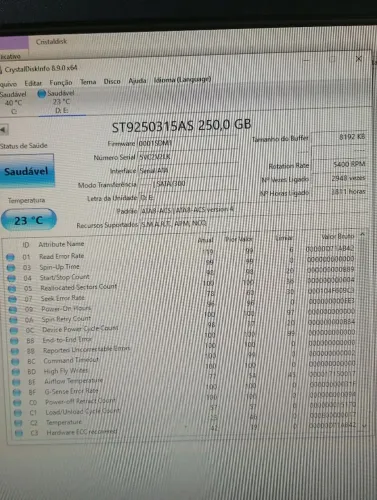Open the Função menu

coord(61,82)
